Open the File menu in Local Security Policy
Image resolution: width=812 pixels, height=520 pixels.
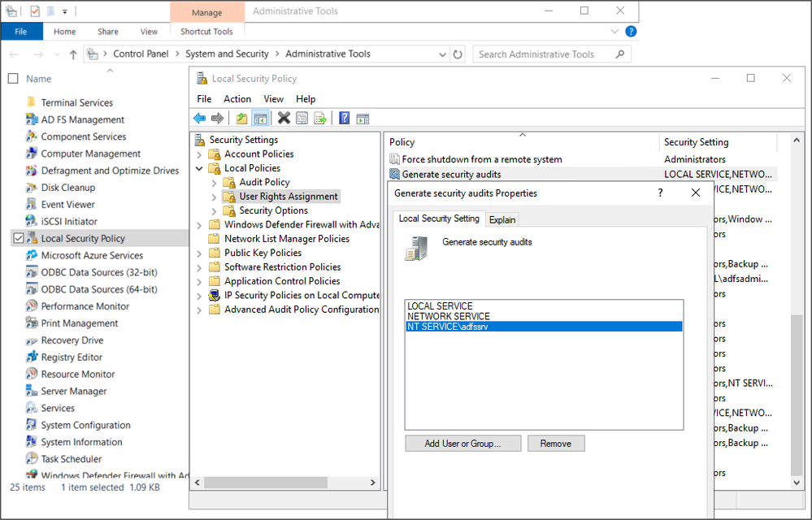pyautogui.click(x=204, y=99)
